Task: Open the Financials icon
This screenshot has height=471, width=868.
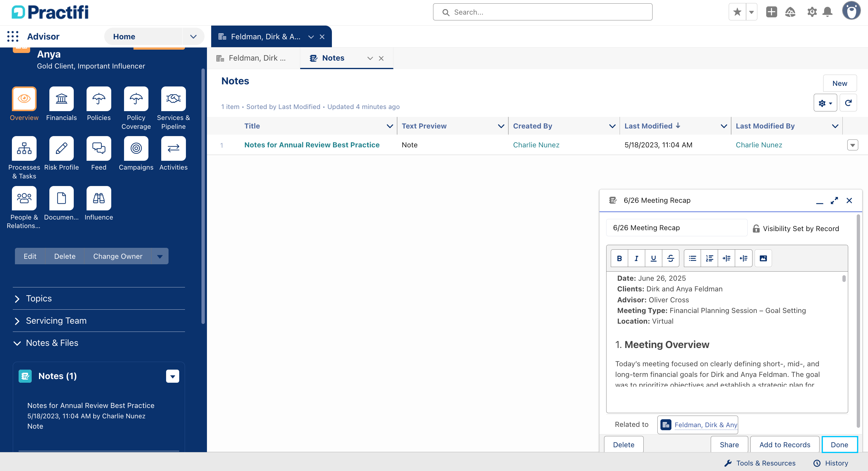Action: pyautogui.click(x=61, y=99)
